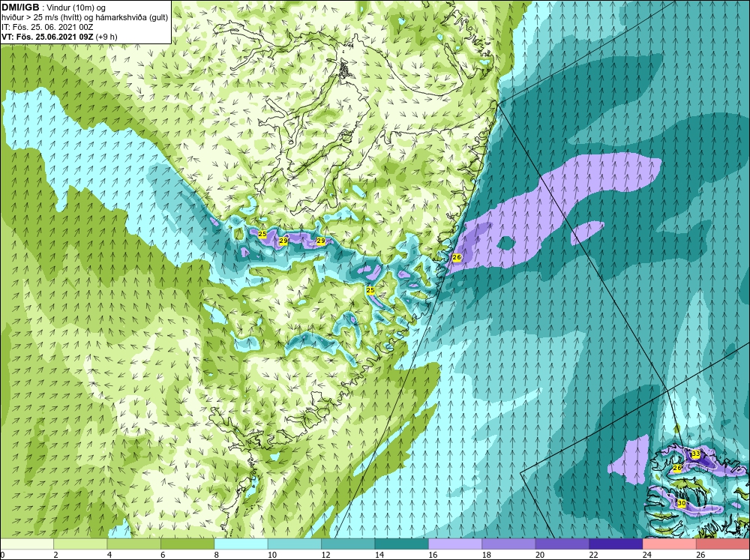Click the legend scale value '14'

[379, 555]
